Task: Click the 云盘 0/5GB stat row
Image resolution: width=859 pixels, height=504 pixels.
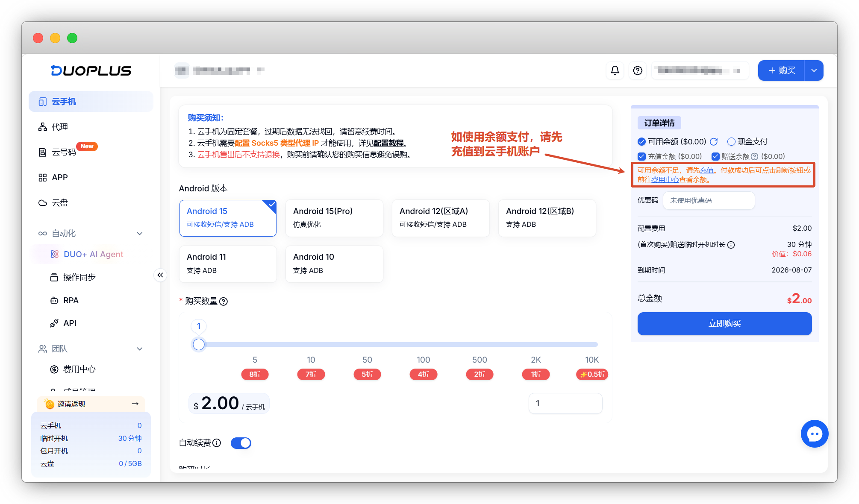Action: [91, 463]
